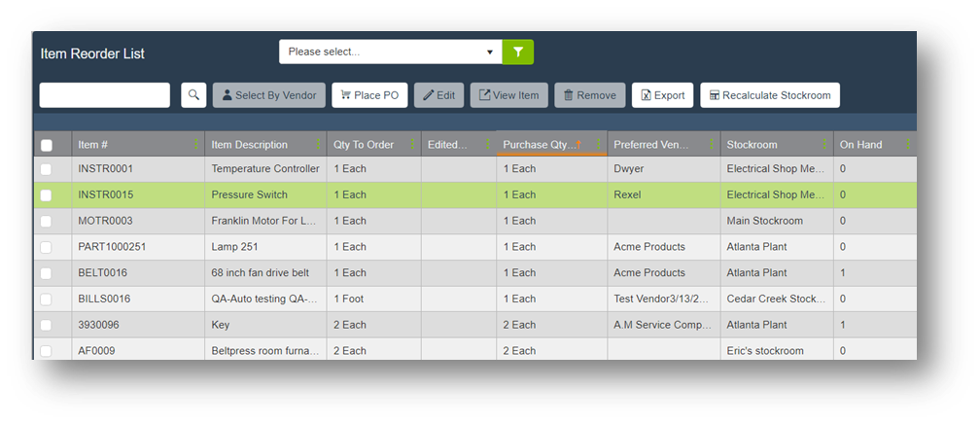
Task: Click inside the search text field
Action: click(x=104, y=95)
